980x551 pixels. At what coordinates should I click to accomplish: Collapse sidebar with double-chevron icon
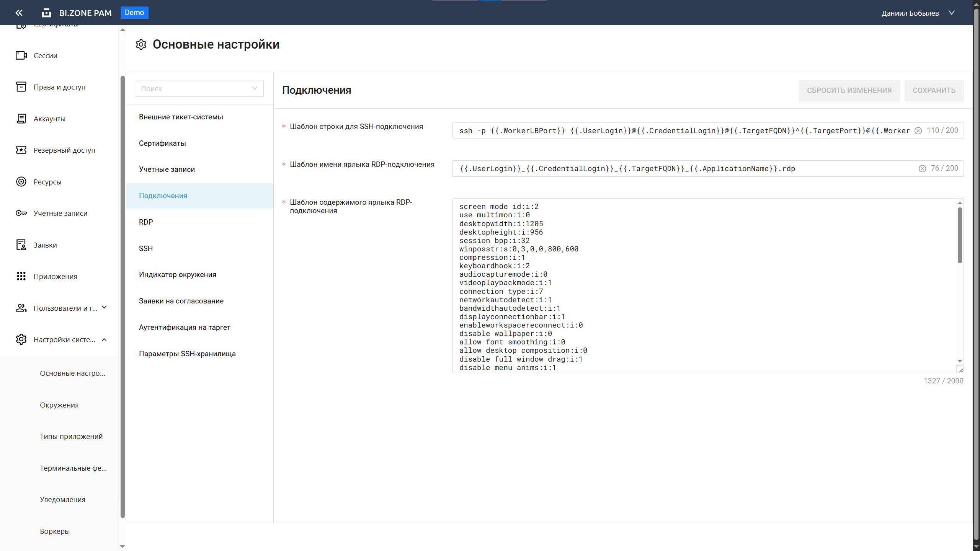[x=19, y=13]
